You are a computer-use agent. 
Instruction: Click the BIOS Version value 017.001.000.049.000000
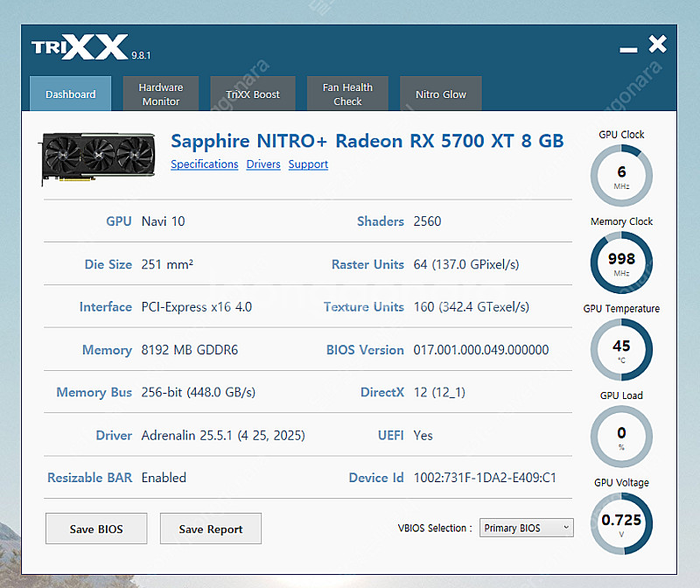point(480,350)
